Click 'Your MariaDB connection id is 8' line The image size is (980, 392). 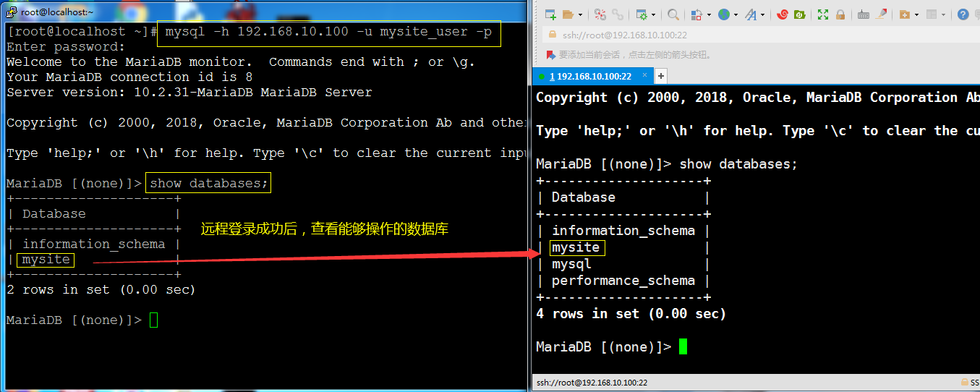point(129,77)
